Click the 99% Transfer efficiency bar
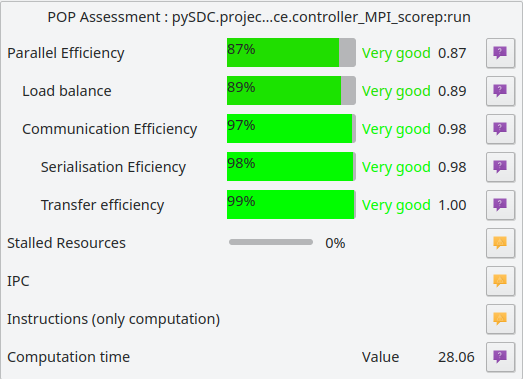The height and width of the screenshot is (379, 523). pos(291,205)
